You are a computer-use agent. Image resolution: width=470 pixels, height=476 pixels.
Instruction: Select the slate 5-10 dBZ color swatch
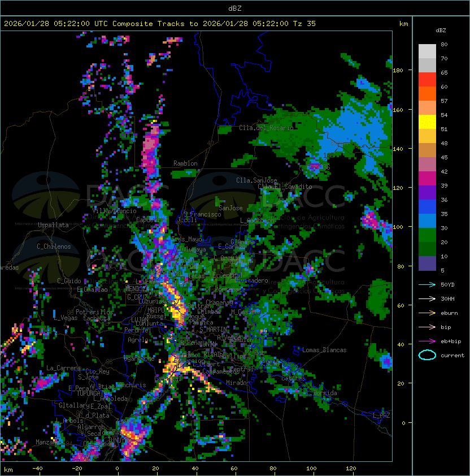pyautogui.click(x=427, y=263)
